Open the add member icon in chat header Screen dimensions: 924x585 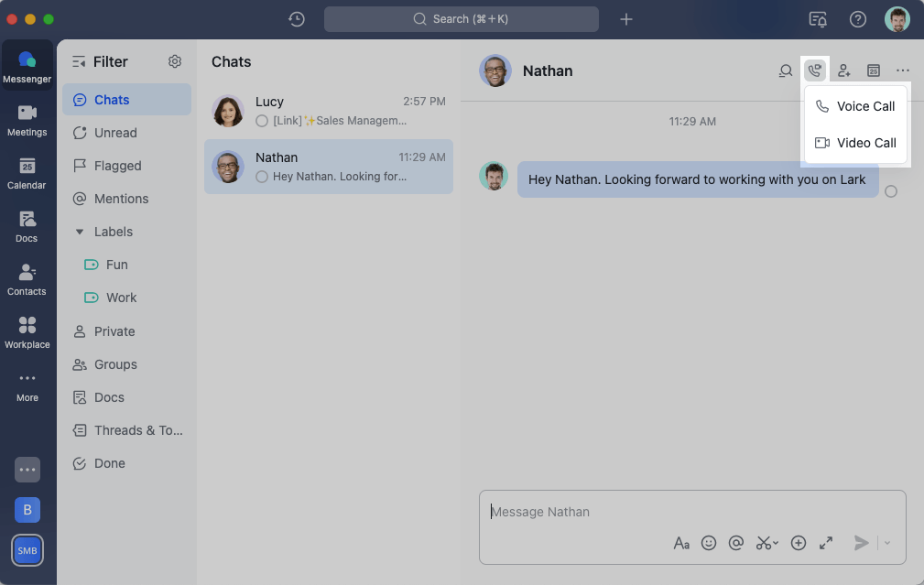point(844,70)
